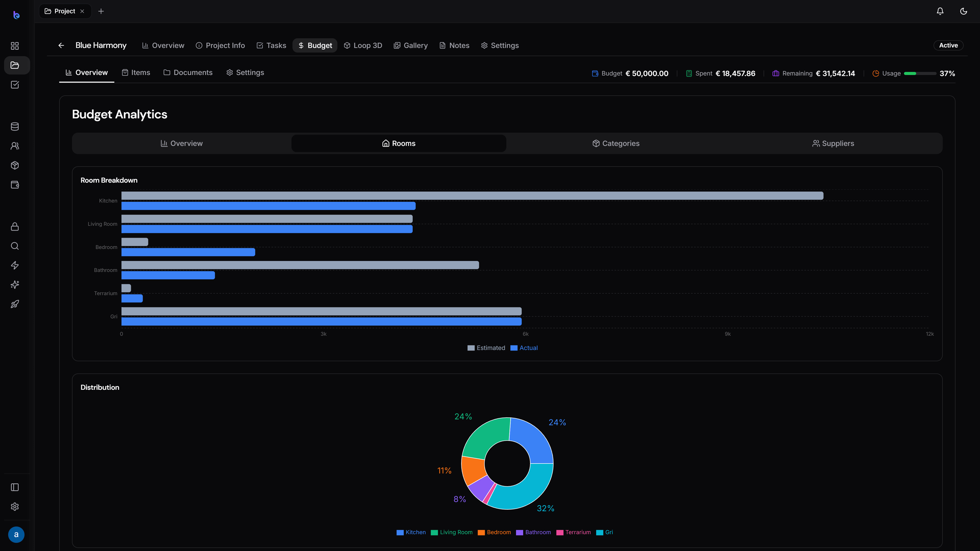Open the contacts people icon in the sidebar
Image resolution: width=980 pixels, height=551 pixels.
[15, 146]
